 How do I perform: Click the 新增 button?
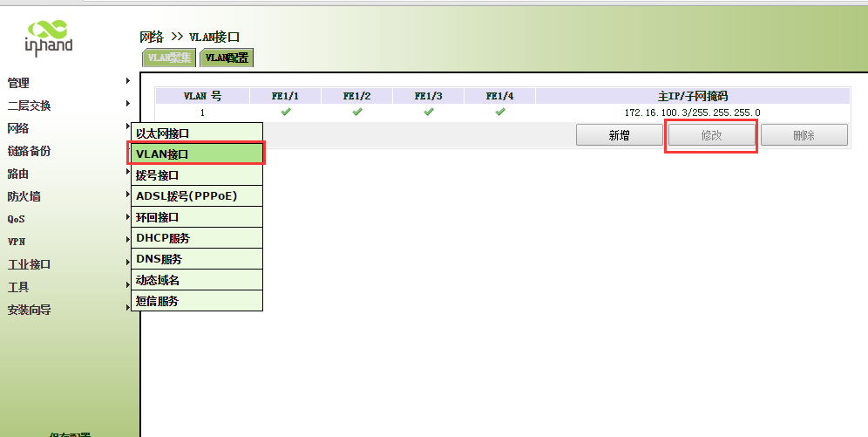click(x=620, y=135)
